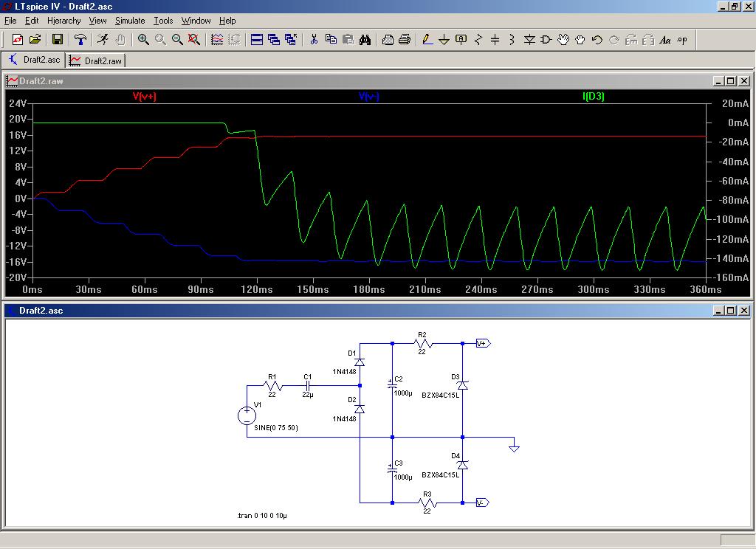This screenshot has height=549, width=756.
Task: Select diode D4 BZX84C15L label
Action: click(441, 474)
